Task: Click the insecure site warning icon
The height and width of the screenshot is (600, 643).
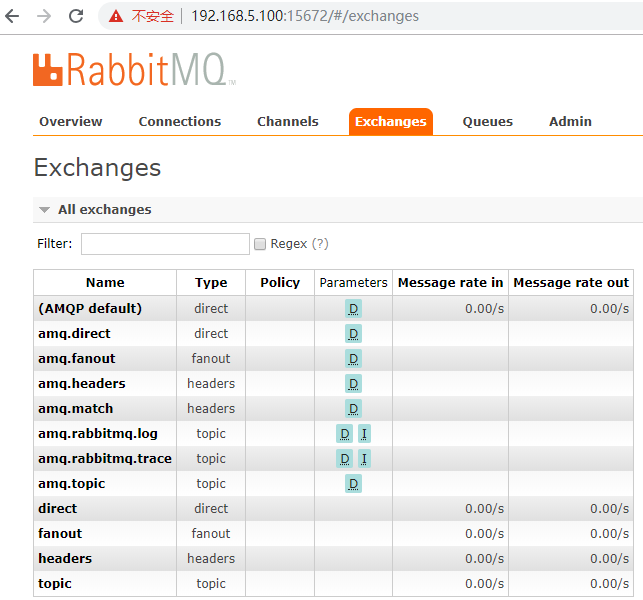Action: point(116,16)
